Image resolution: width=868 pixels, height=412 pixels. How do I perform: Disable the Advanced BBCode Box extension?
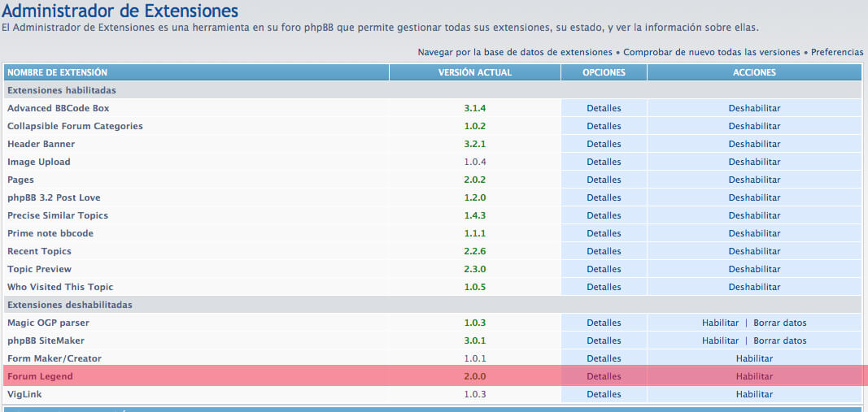(x=754, y=108)
